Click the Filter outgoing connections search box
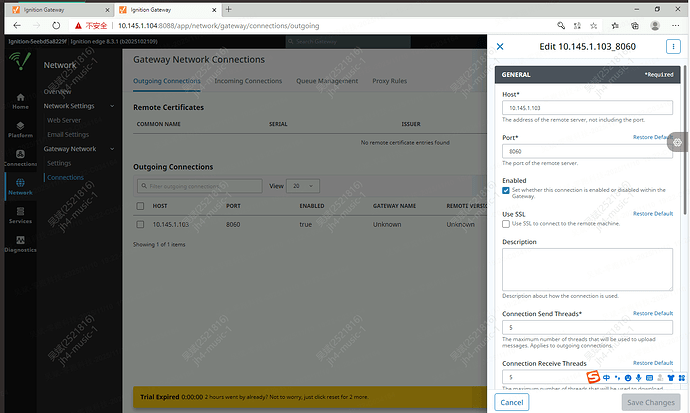Viewport: 690px width, 413px height. click(200, 186)
